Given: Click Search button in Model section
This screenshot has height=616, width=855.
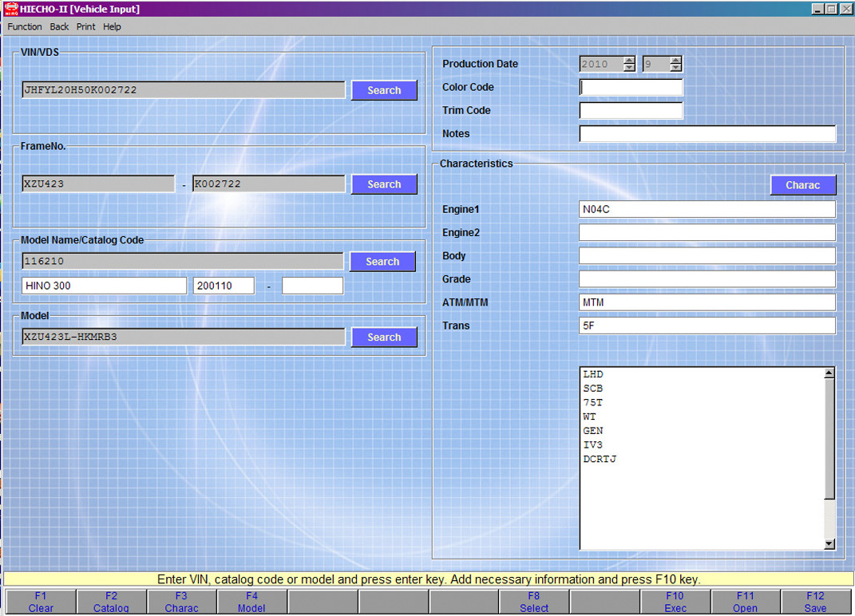Looking at the screenshot, I should click(384, 338).
